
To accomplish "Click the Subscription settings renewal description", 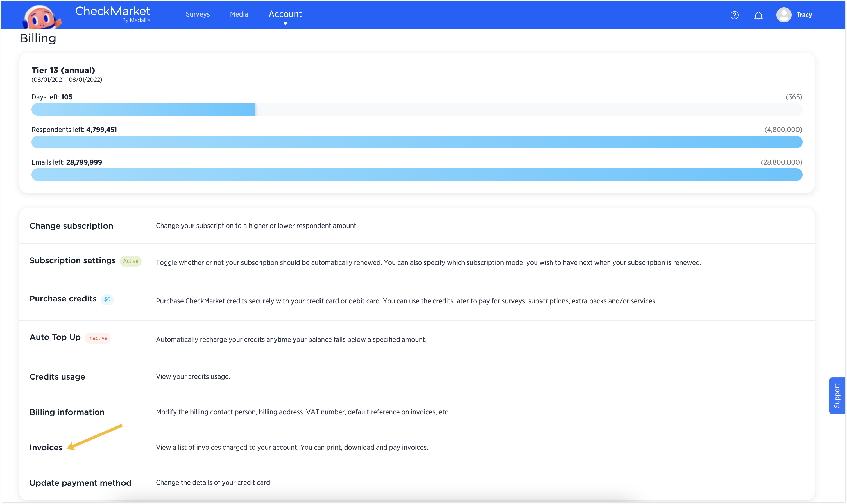I will pyautogui.click(x=428, y=262).
